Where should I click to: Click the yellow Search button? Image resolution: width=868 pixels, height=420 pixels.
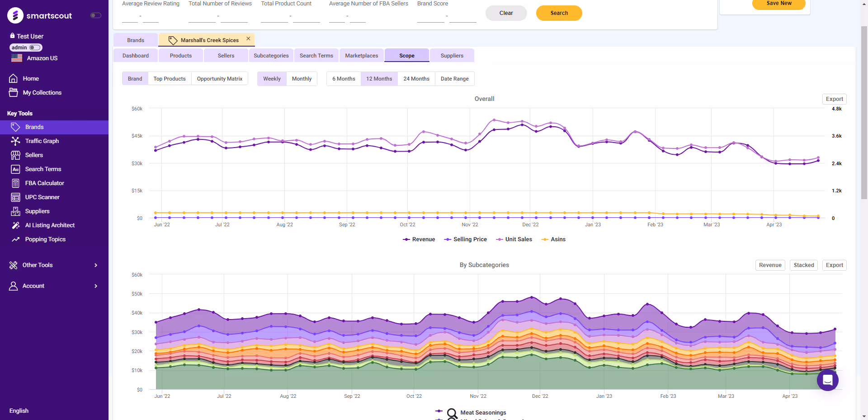pos(559,13)
